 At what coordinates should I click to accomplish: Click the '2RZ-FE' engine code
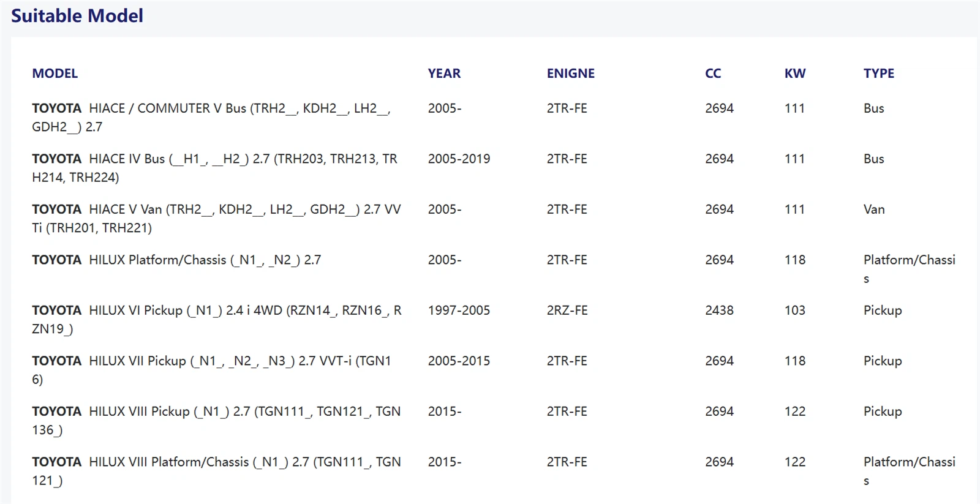pos(567,310)
